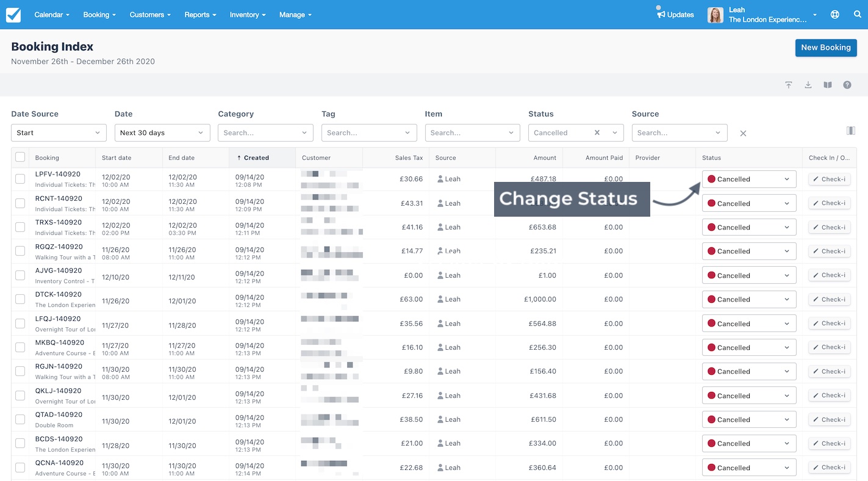Sort by the Created column header
This screenshot has height=481, width=868.
tap(262, 157)
